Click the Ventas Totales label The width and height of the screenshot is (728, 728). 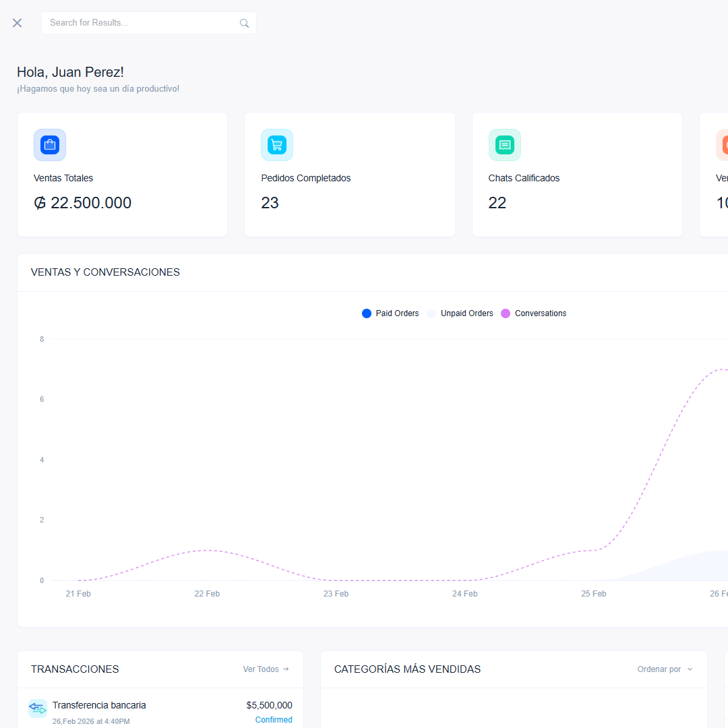pos(63,178)
